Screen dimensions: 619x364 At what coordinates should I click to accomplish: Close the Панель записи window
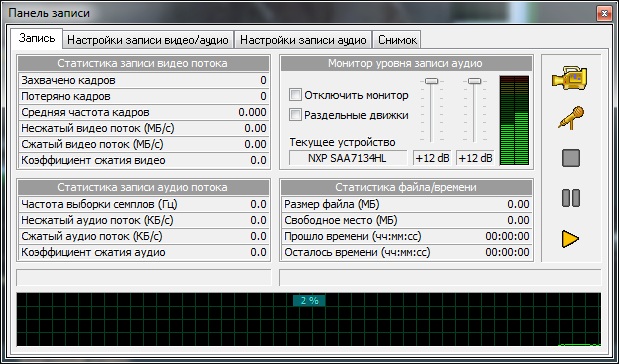tap(604, 14)
